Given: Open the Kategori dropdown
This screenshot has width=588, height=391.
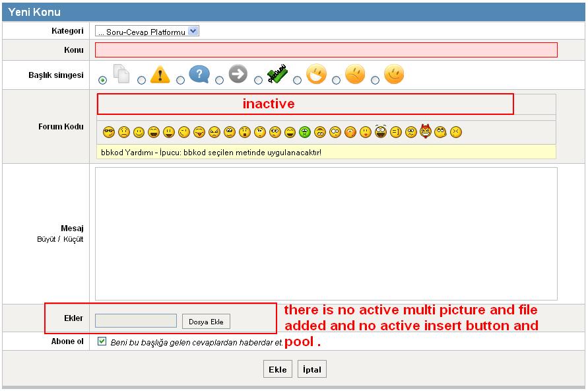Looking at the screenshot, I should point(147,31).
